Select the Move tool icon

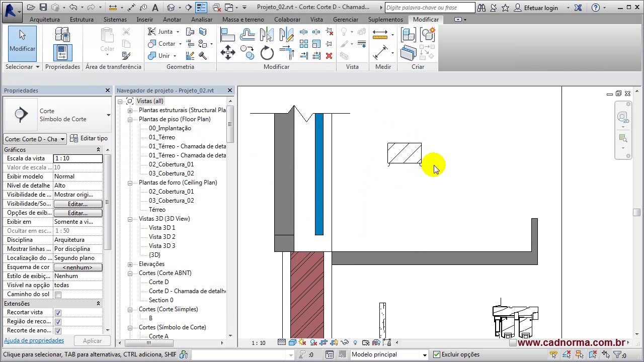[x=227, y=53]
